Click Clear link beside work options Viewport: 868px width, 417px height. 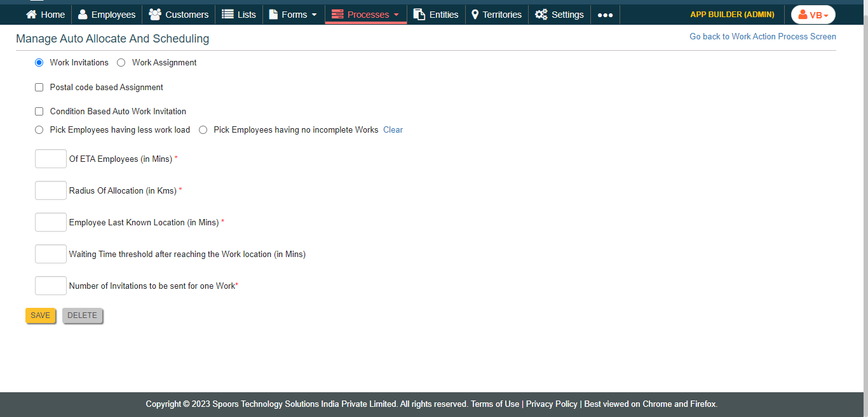[x=393, y=130]
